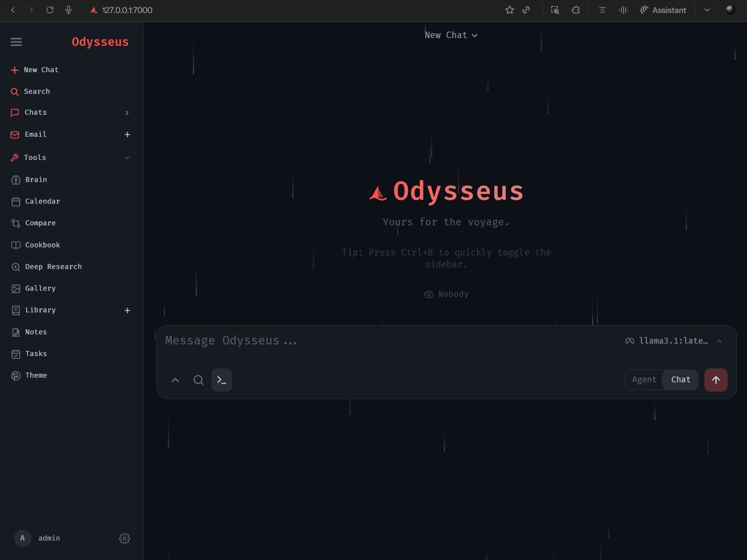Click the audio waveform icon in browser toolbar
The image size is (747, 560).
coord(623,10)
